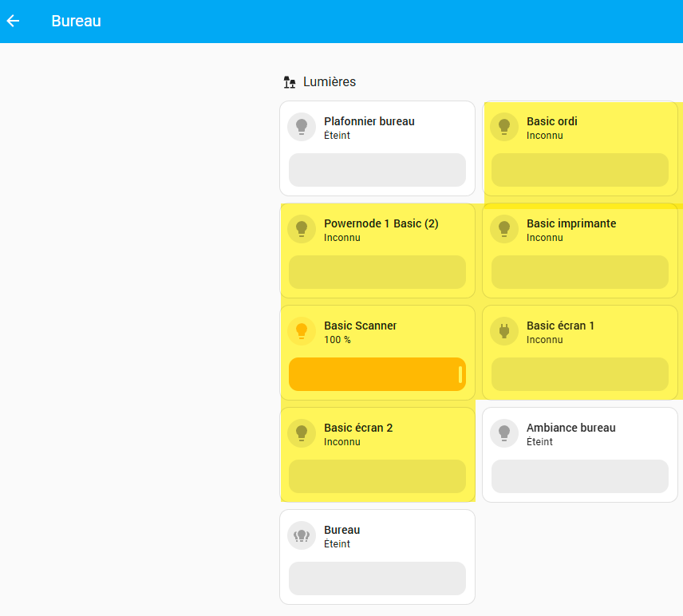Turn off Basic Scanner via bulb icon
The image size is (683, 616).
coord(302,330)
